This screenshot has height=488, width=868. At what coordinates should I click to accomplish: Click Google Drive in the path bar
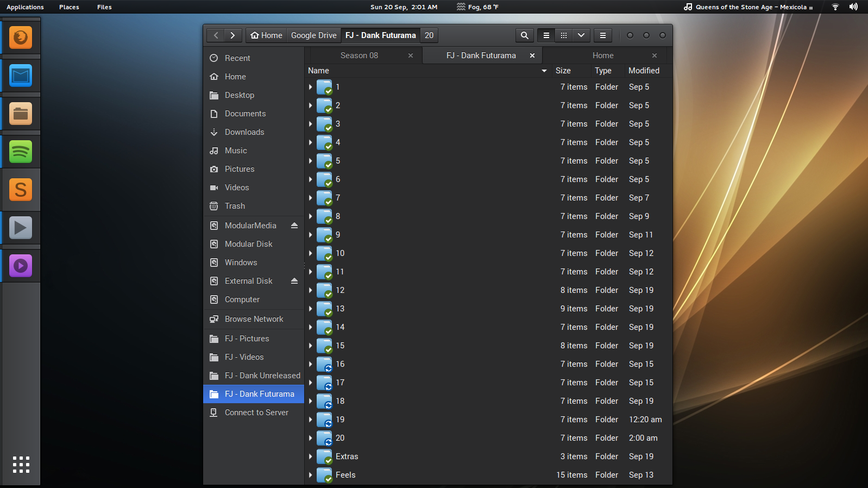[313, 35]
